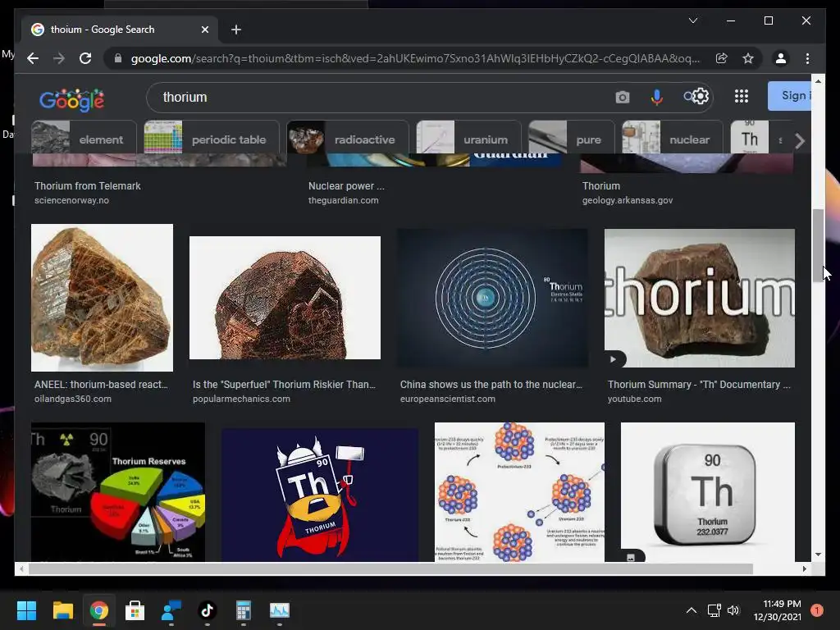Click the page scroll-down arrow

tap(818, 555)
